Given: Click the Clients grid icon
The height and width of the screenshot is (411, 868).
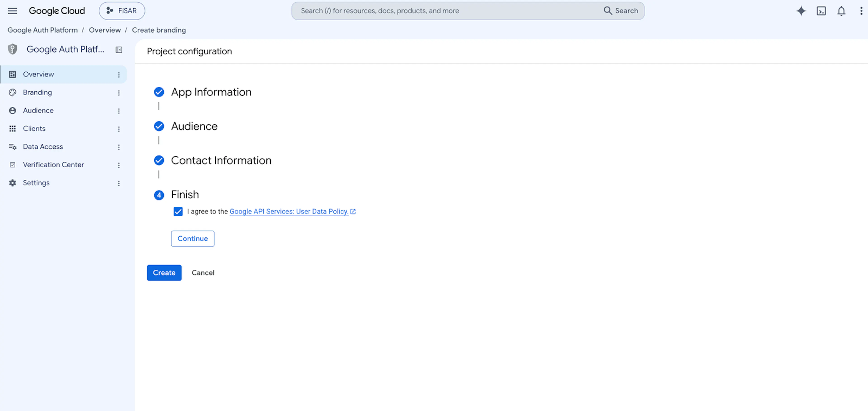Looking at the screenshot, I should 12,128.
